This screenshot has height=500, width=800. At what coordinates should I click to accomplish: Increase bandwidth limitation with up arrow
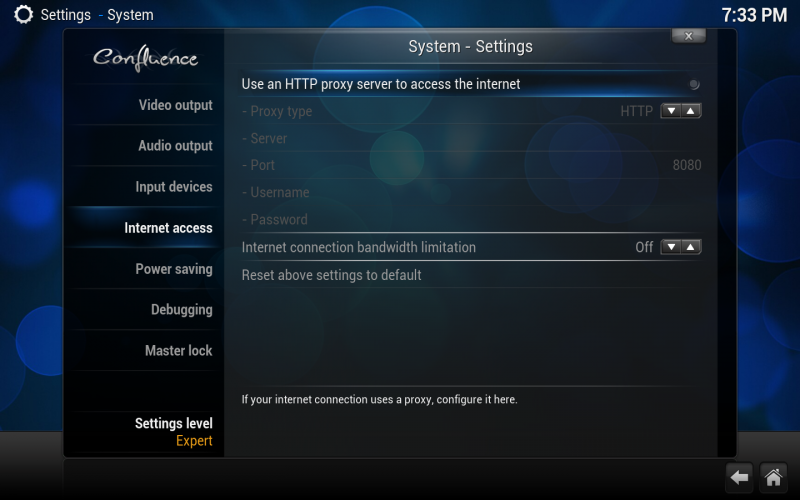(x=691, y=247)
